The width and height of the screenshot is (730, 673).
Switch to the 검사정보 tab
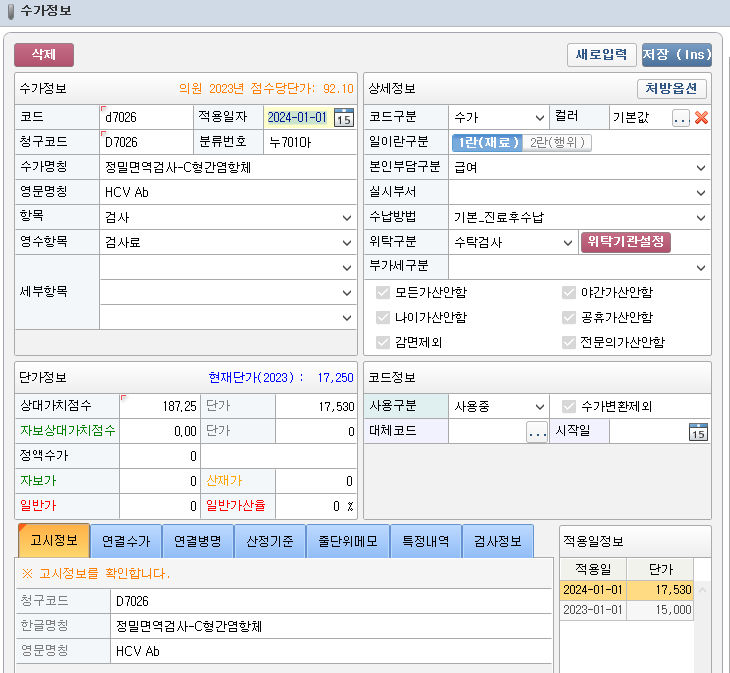tap(497, 541)
